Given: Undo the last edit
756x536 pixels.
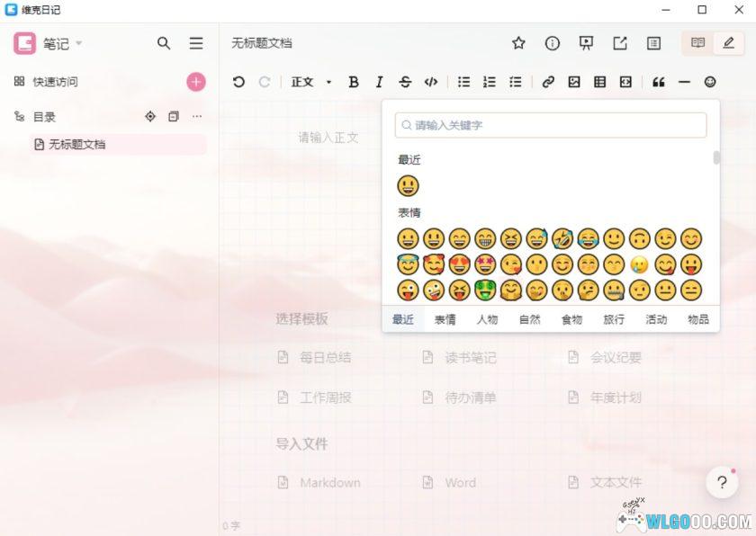Looking at the screenshot, I should point(238,82).
